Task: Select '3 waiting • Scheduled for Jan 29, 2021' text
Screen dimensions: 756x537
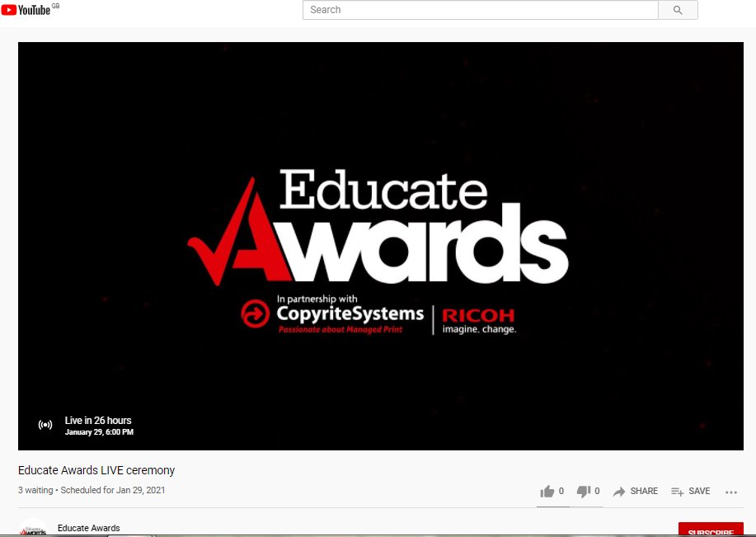Action: (x=92, y=490)
